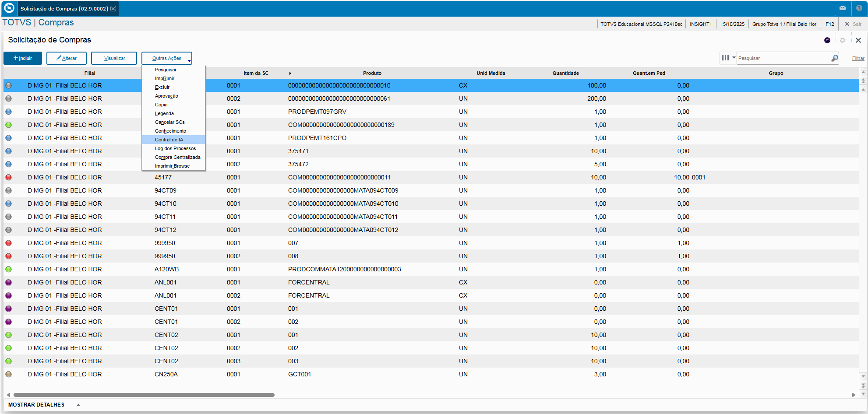Click the Item da SC column header
Viewport: 868px width, 414px height.
coord(256,73)
